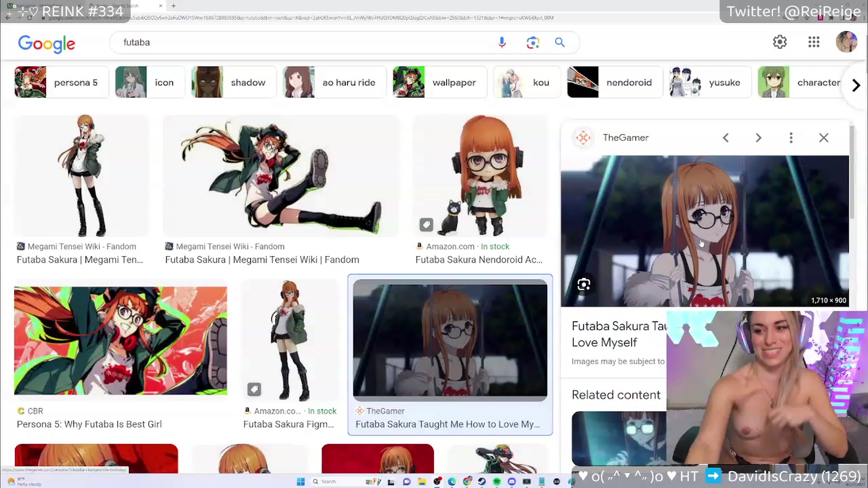Filter results by "shadow" chip
Screen dimensions: 868x488
click(x=234, y=82)
